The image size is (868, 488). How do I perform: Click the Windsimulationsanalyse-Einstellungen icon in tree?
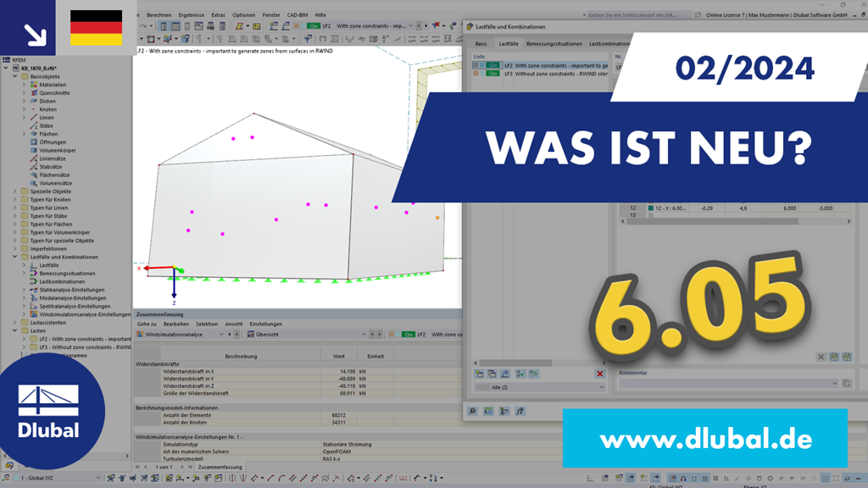34,314
